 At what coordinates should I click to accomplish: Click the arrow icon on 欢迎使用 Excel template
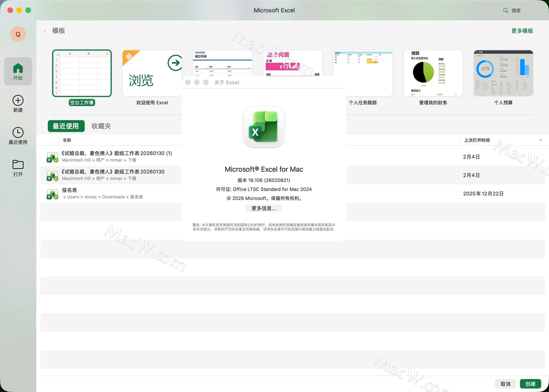click(x=175, y=63)
